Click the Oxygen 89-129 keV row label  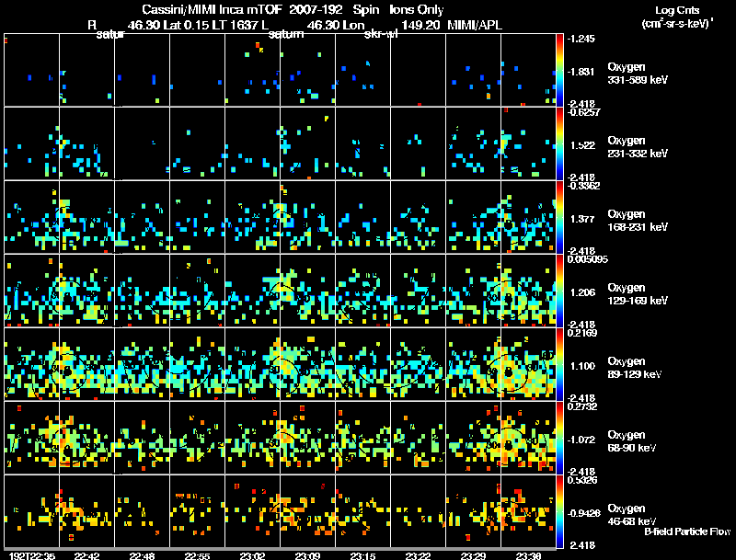click(635, 368)
